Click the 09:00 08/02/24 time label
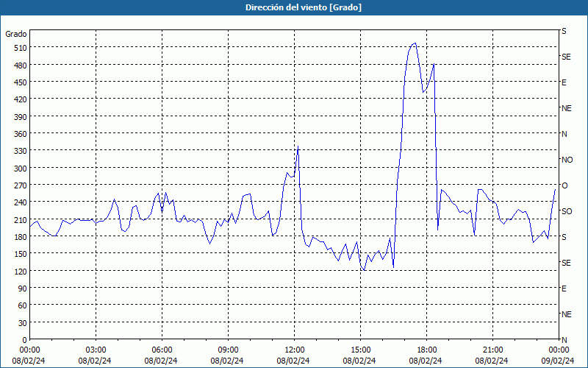Screen dimensions: 588x368 [227, 355]
